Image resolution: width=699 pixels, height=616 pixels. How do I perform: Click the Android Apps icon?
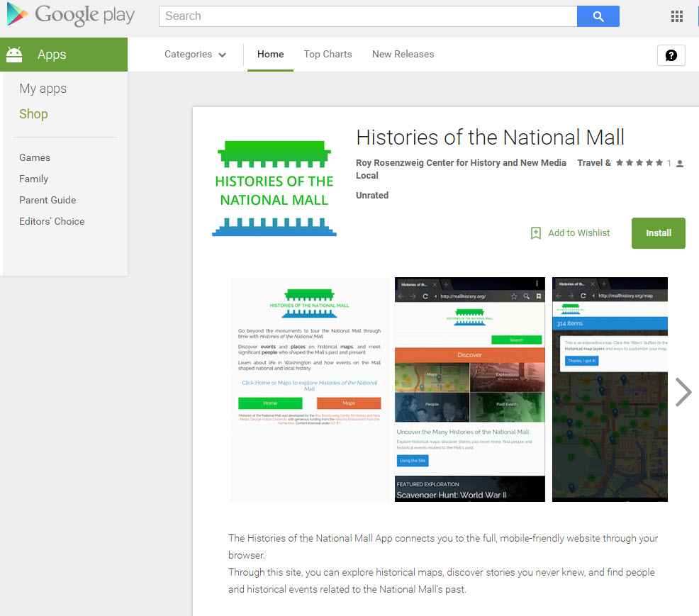tap(14, 55)
